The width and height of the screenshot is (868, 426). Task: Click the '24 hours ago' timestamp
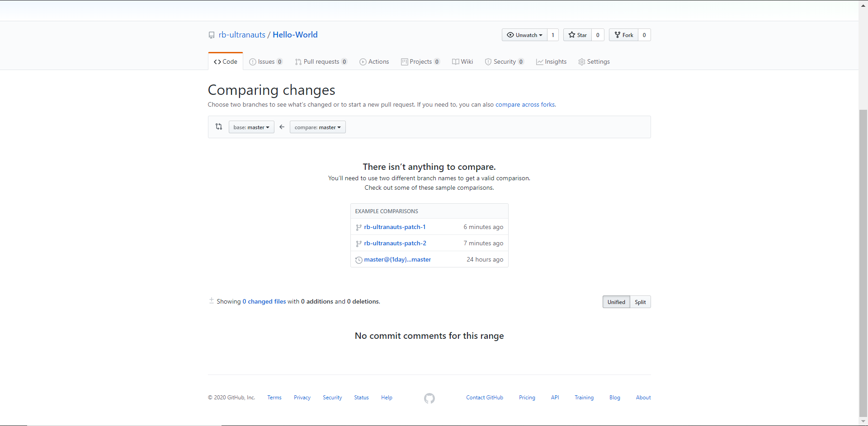tap(485, 259)
